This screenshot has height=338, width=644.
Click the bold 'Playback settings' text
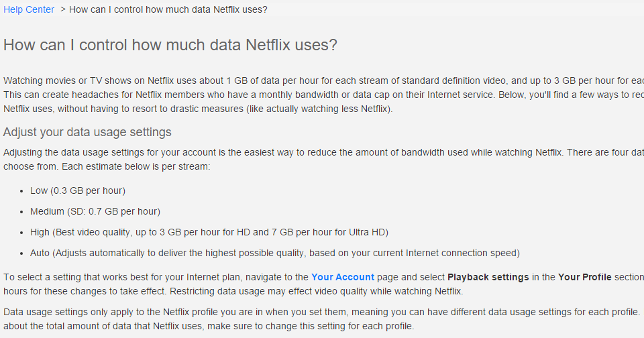point(488,277)
